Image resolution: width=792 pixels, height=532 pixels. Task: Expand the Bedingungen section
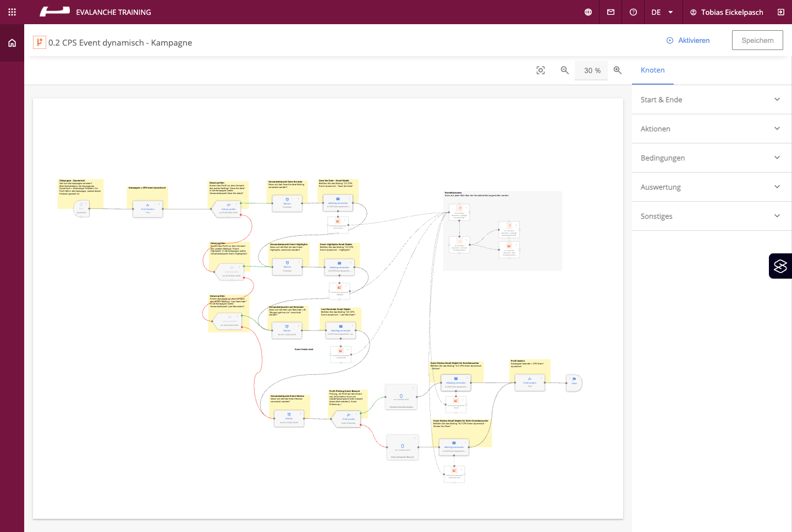(711, 158)
